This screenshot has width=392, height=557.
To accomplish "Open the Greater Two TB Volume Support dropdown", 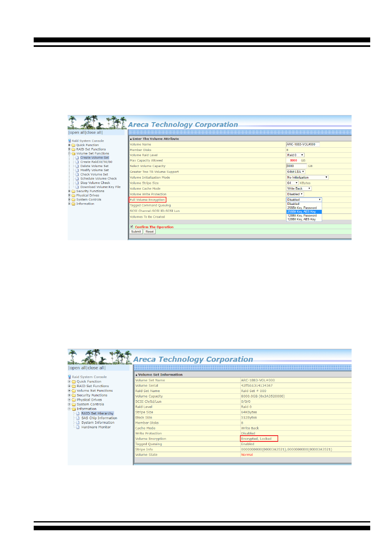I will coord(296,172).
